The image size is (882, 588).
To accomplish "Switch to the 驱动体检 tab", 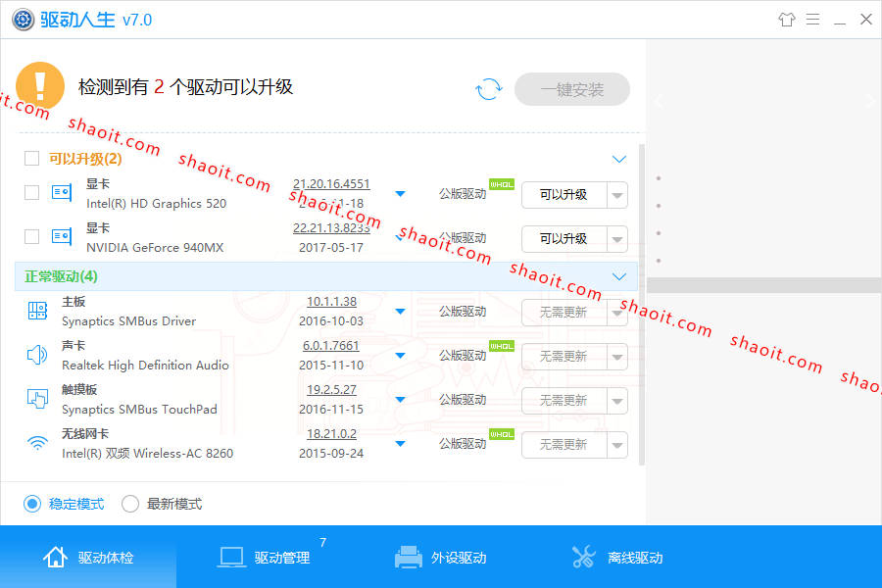I will [88, 557].
